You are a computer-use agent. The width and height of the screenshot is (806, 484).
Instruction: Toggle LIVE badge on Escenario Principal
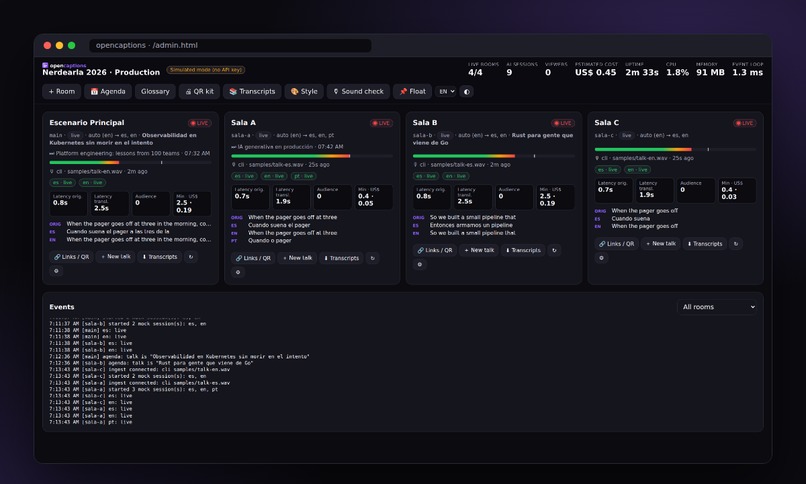(x=199, y=123)
